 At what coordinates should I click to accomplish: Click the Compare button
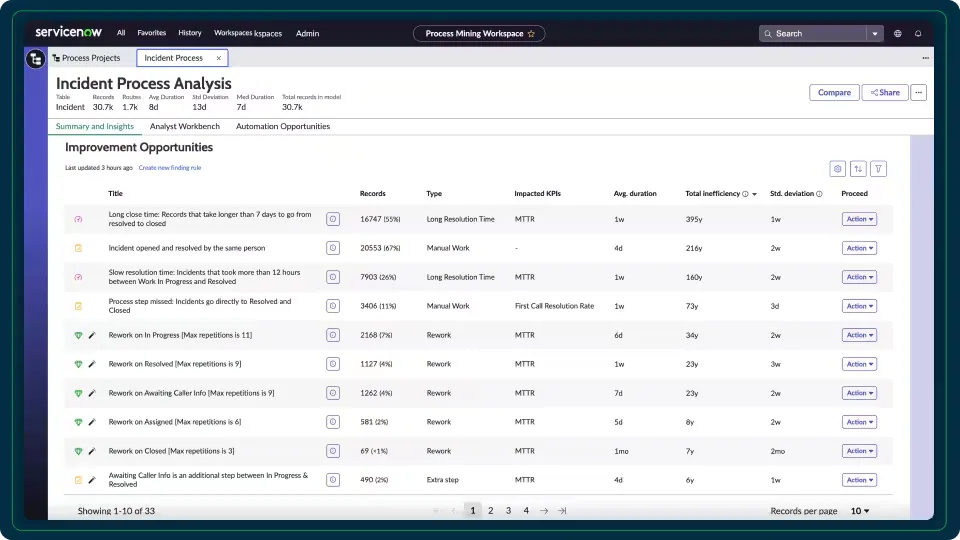point(834,92)
